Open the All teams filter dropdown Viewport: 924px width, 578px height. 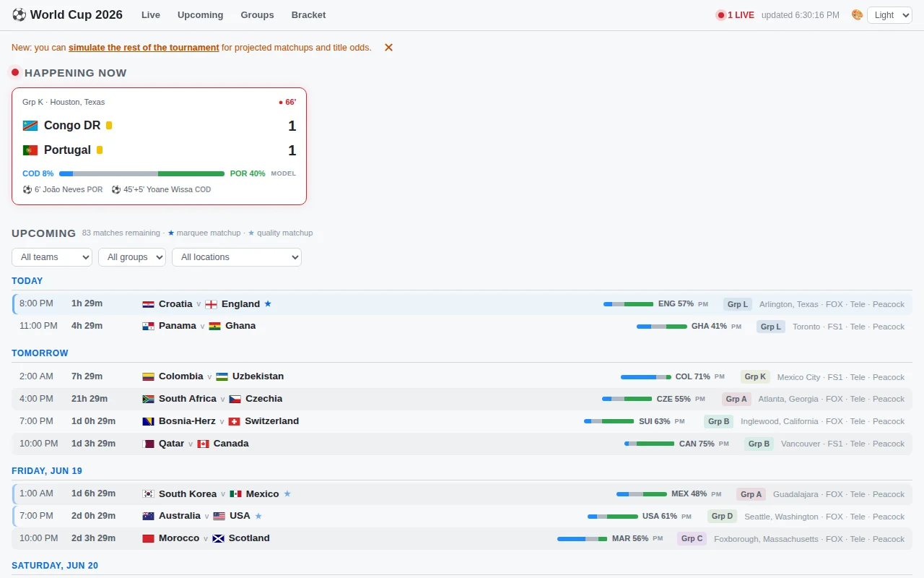(52, 257)
